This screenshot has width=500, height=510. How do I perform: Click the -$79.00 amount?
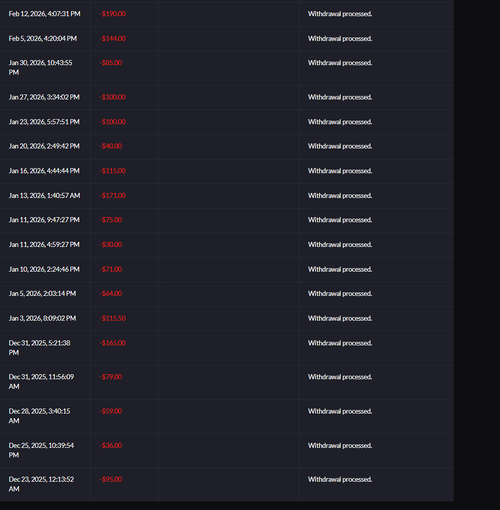coord(111,377)
